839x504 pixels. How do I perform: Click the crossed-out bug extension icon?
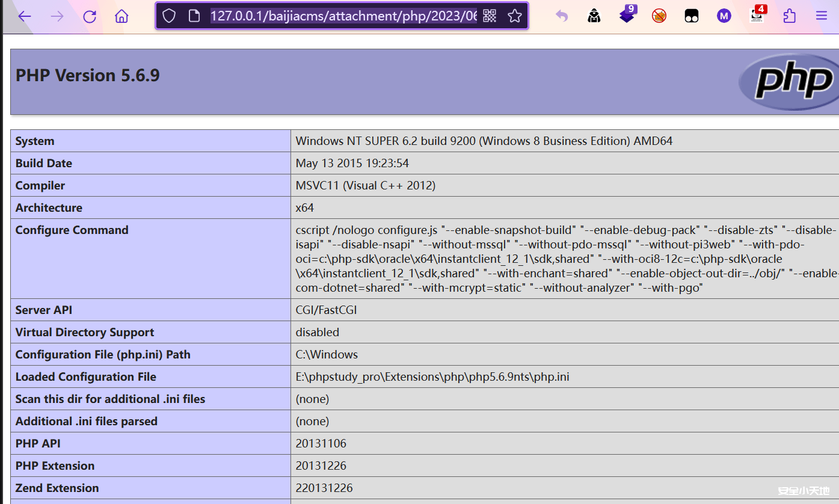coord(659,16)
